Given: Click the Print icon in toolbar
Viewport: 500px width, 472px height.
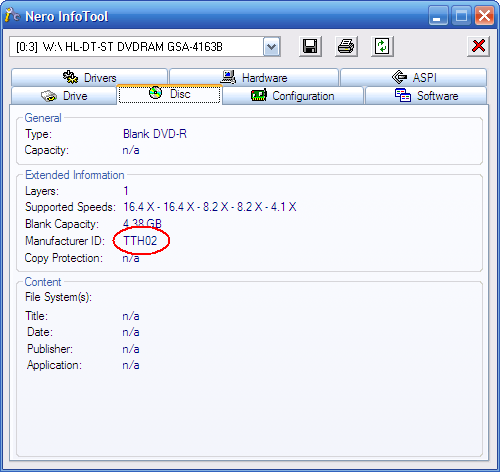Looking at the screenshot, I should 346,46.
